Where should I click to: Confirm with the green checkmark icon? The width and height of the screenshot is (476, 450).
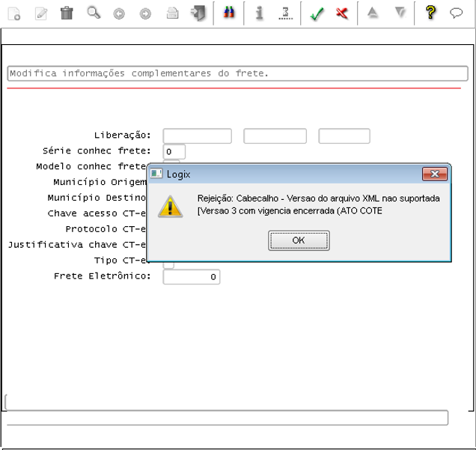click(x=317, y=13)
